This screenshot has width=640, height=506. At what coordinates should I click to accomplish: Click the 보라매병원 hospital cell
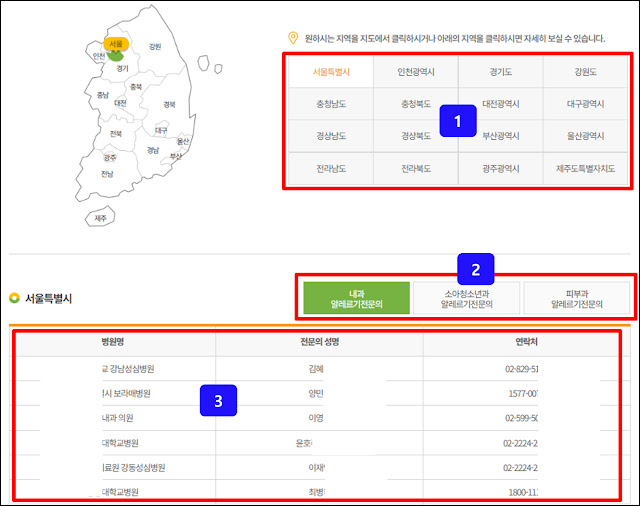coord(126,393)
